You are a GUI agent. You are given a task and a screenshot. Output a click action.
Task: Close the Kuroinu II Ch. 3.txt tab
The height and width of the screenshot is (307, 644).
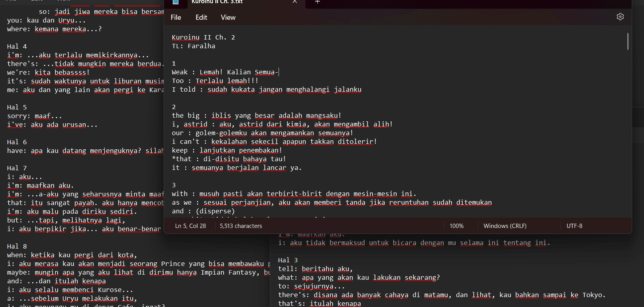click(x=295, y=2)
